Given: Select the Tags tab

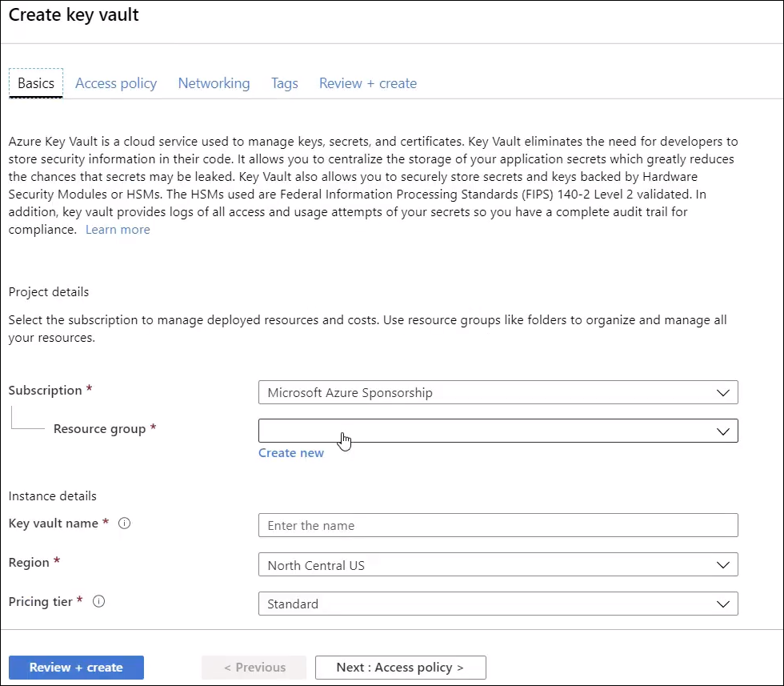Looking at the screenshot, I should tap(285, 83).
